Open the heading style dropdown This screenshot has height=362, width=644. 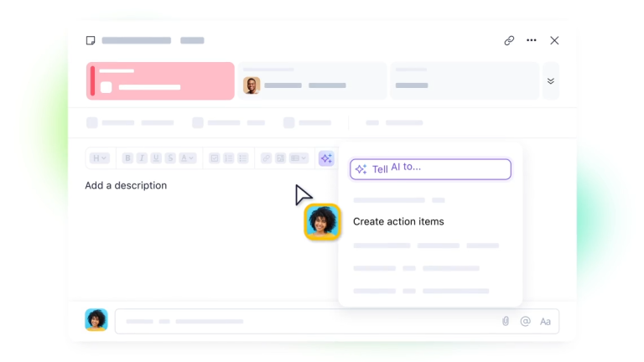[x=99, y=158]
